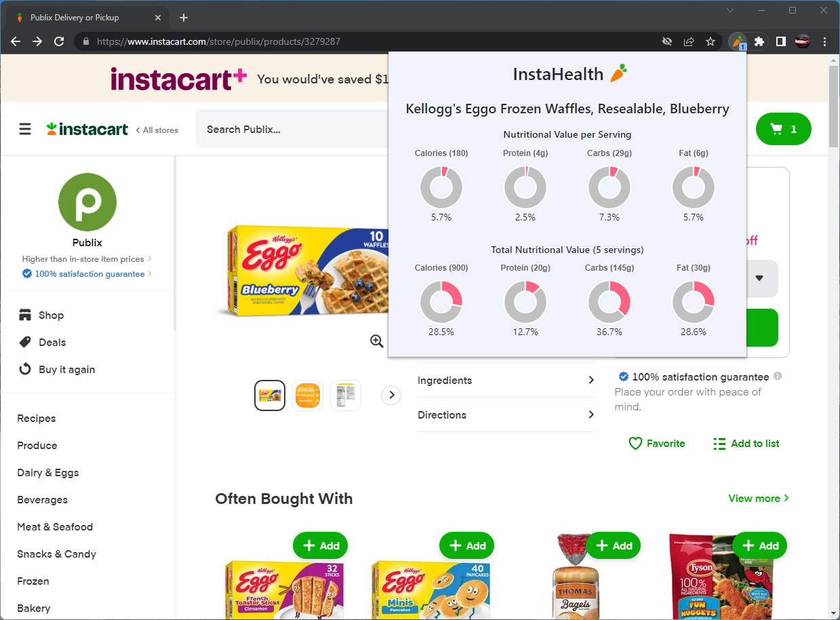
Task: Browse the Dairy & Eggs category
Action: (x=48, y=473)
